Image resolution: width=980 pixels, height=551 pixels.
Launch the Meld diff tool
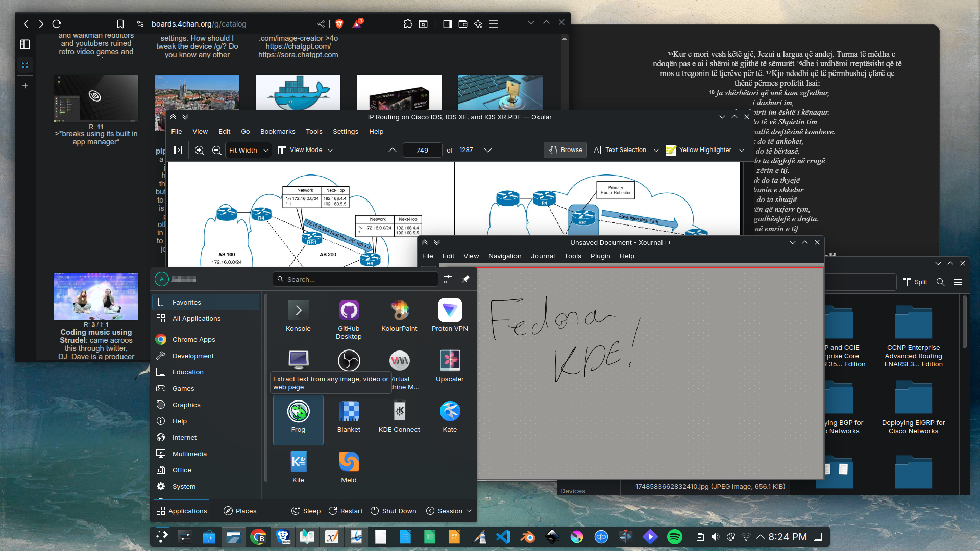click(x=349, y=468)
